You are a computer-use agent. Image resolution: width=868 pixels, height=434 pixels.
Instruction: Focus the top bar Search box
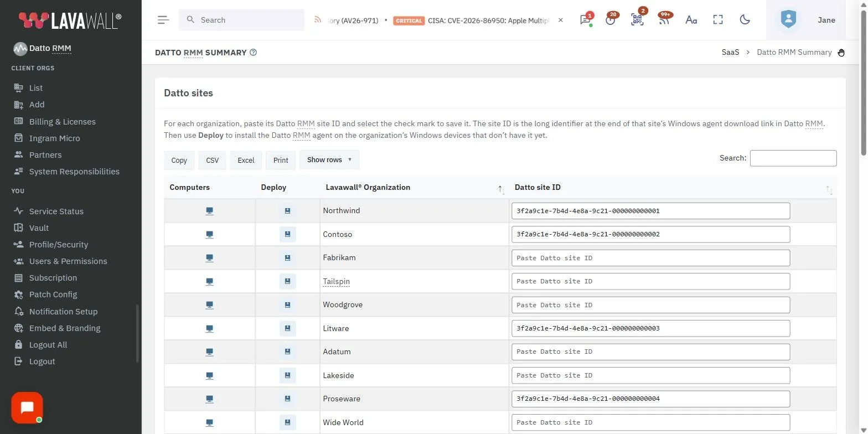[x=241, y=20]
